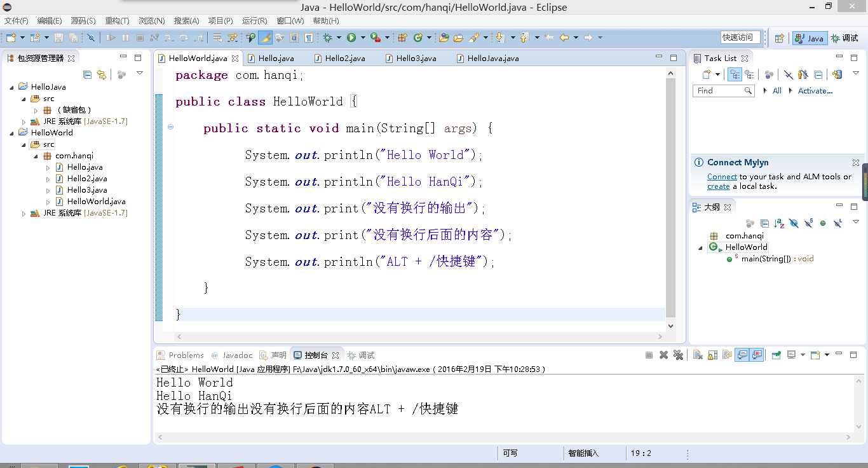Viewport: 868px width, 468px height.
Task: Open the 源码(S) menu
Action: click(83, 21)
